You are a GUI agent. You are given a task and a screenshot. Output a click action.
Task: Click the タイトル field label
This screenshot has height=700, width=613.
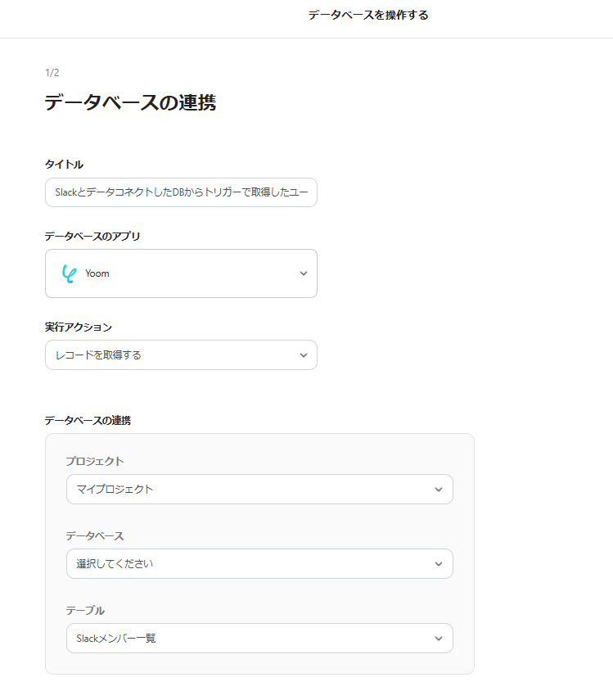click(x=64, y=165)
